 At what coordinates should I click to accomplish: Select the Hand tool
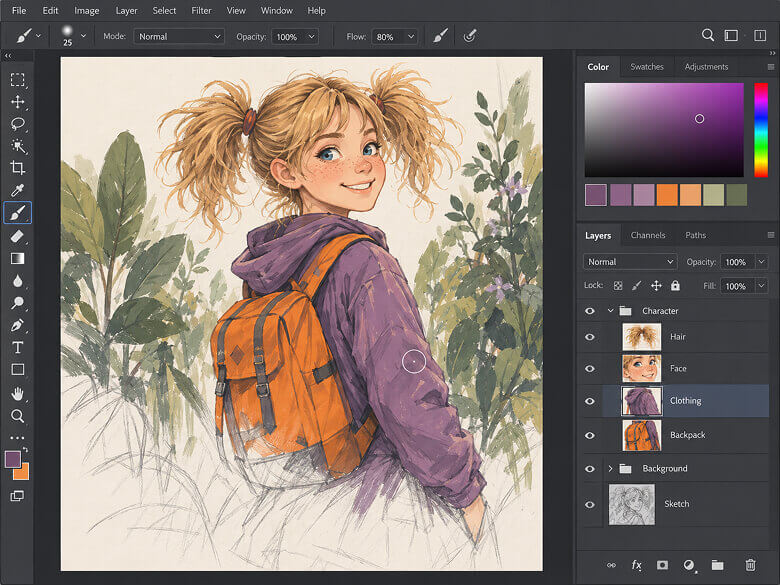17,394
